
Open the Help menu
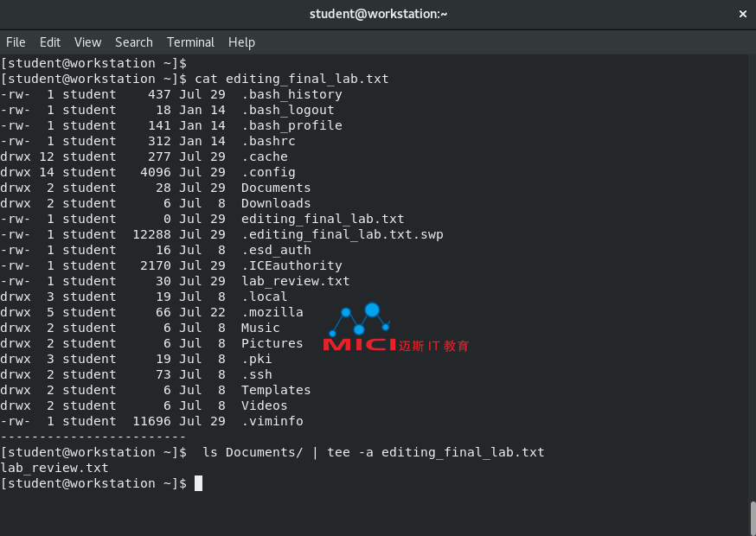pos(241,41)
